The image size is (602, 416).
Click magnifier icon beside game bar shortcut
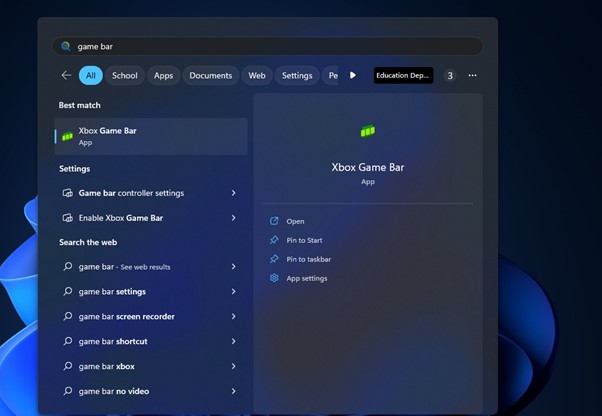68,341
